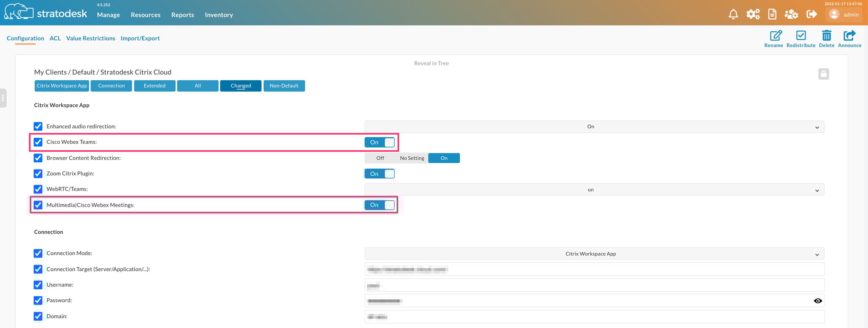Announce the configuration
This screenshot has width=868, height=328.
pyautogui.click(x=849, y=39)
